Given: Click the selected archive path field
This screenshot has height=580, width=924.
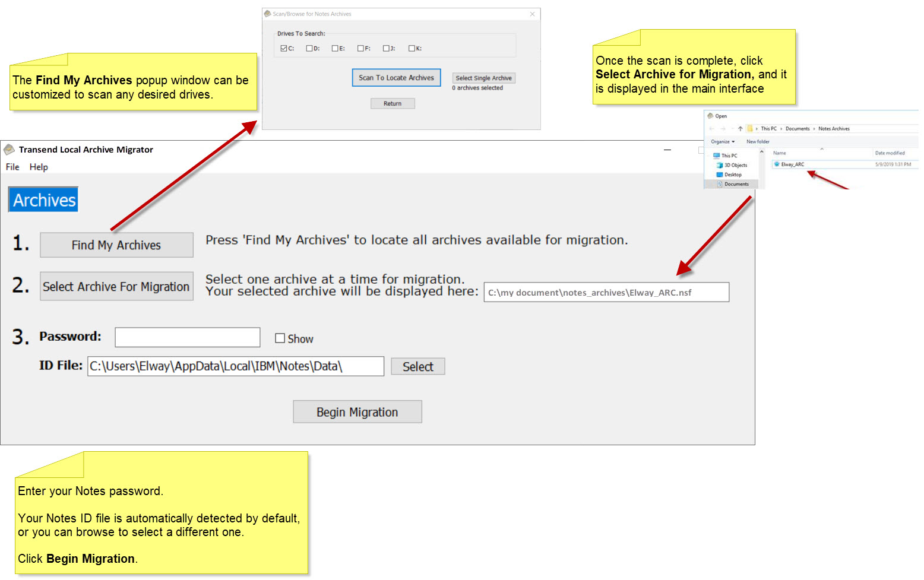Looking at the screenshot, I should [606, 292].
